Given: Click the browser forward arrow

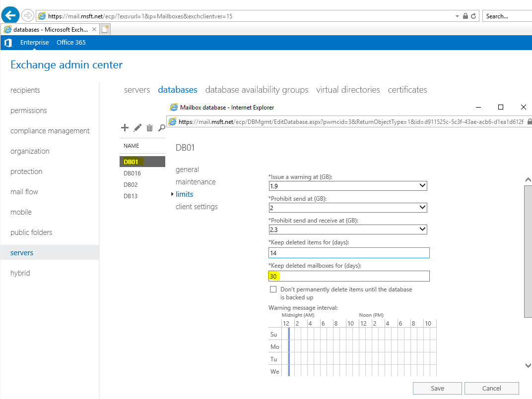Looking at the screenshot, I should pos(27,15).
